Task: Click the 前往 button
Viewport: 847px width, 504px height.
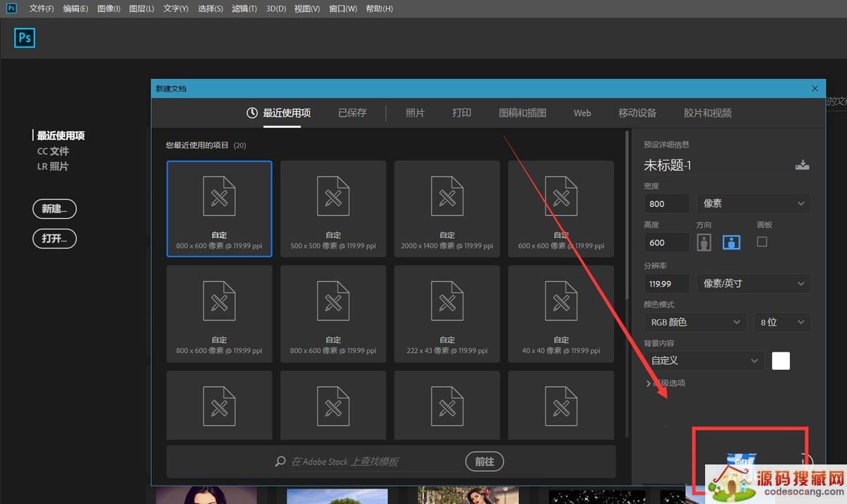Action: 484,461
